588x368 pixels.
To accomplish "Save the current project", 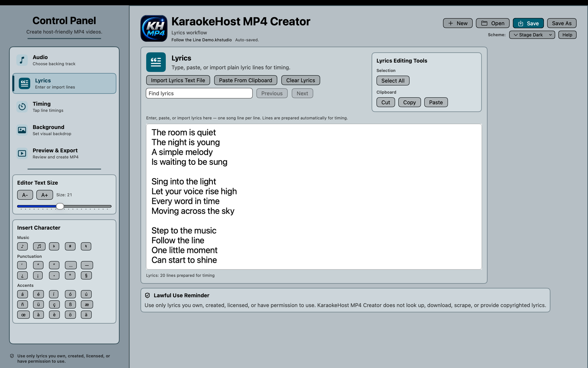I will [x=528, y=23].
